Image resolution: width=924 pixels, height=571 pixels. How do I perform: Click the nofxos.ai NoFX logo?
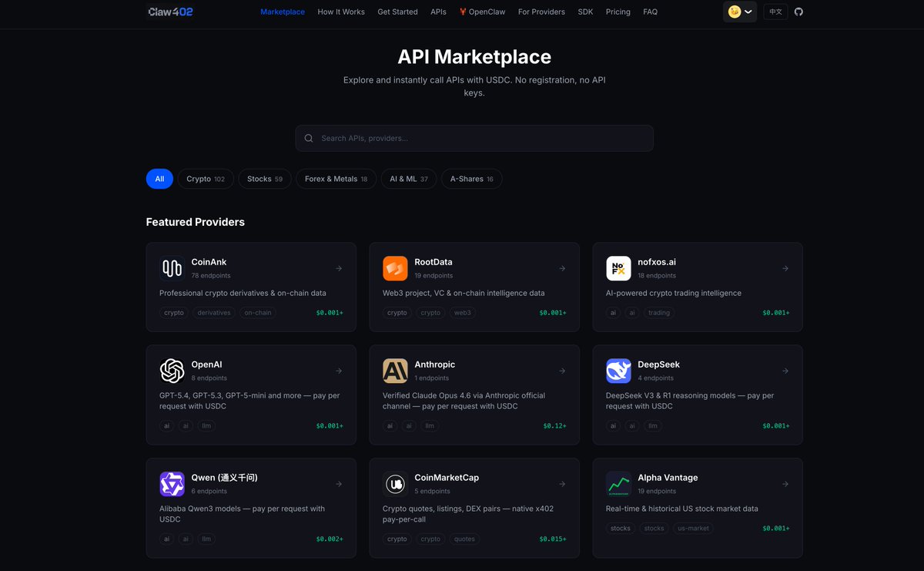pos(618,268)
